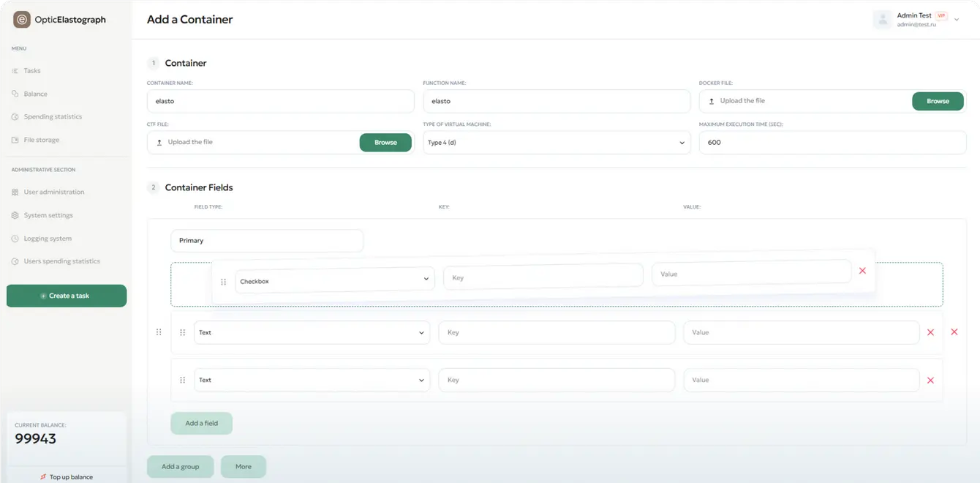The width and height of the screenshot is (980, 483).
Task: Go to File storage in the sidebar
Action: (41, 140)
